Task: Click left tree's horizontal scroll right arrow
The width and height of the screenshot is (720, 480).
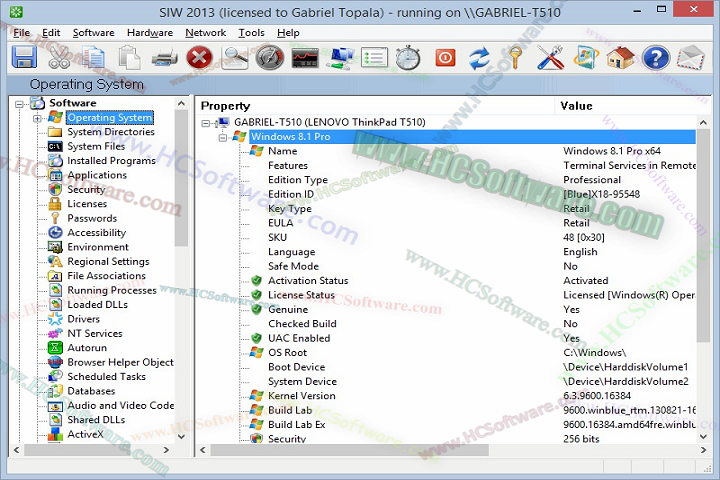Action: (x=166, y=450)
